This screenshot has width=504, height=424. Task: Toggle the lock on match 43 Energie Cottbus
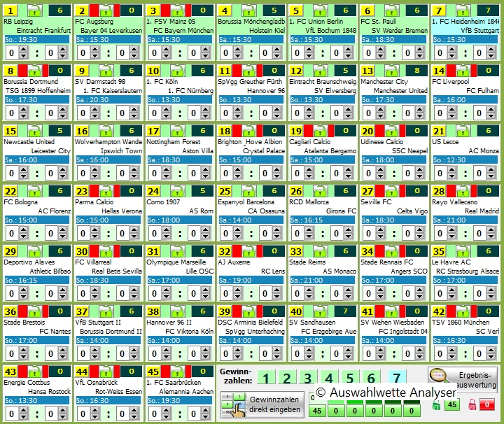pyautogui.click(x=35, y=372)
